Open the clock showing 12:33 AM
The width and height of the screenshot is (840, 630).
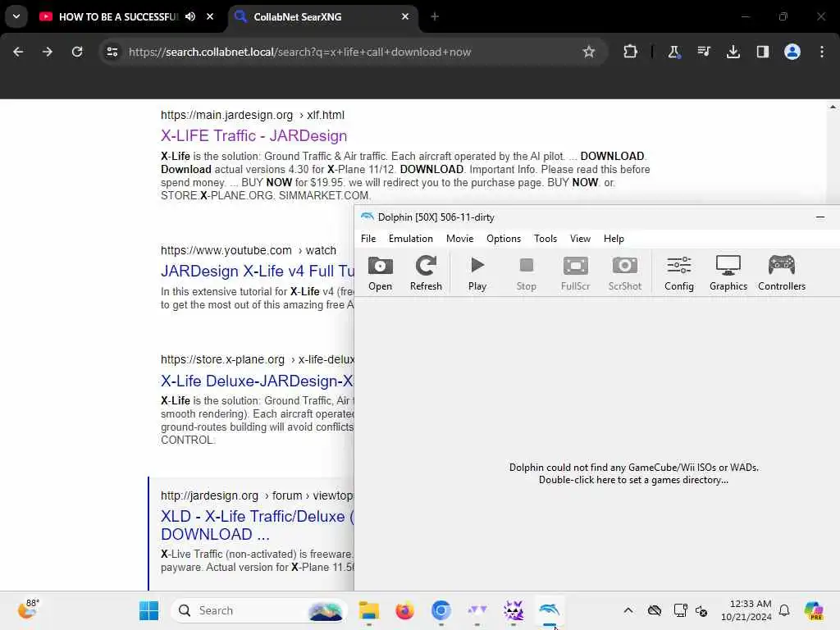click(746, 610)
